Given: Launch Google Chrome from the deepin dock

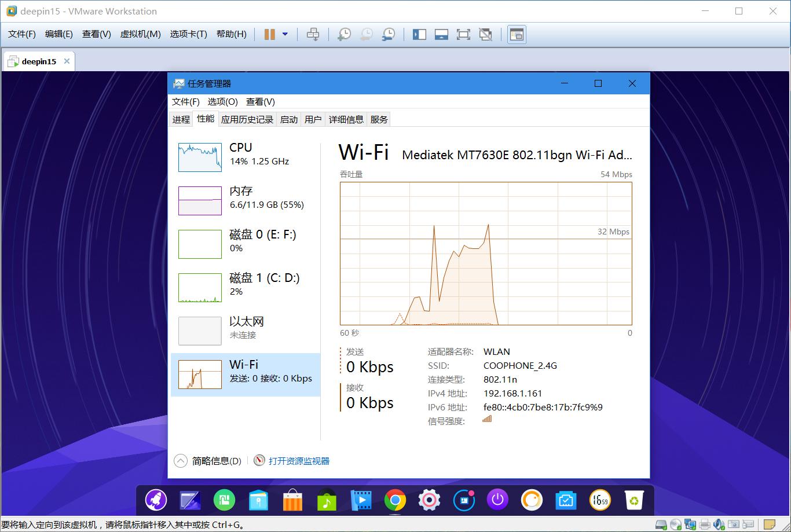Looking at the screenshot, I should [x=395, y=499].
